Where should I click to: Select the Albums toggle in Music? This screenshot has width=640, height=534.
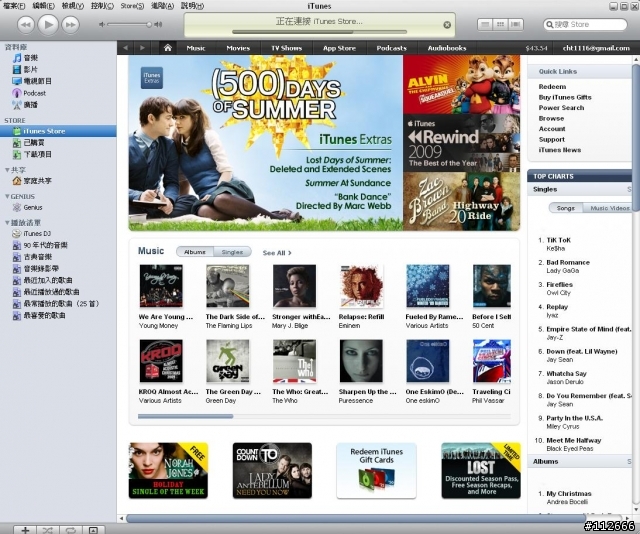(x=195, y=252)
